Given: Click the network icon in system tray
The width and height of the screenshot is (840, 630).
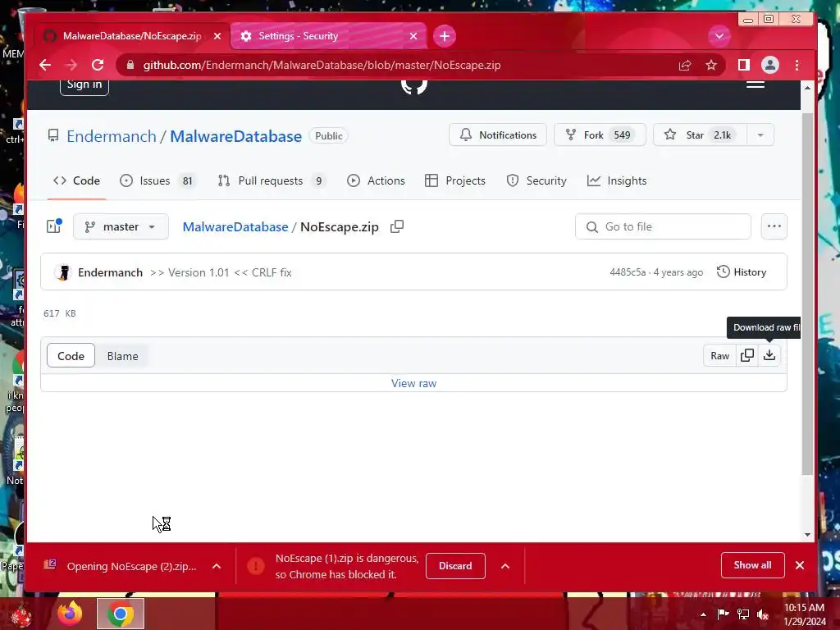Looking at the screenshot, I should (743, 614).
